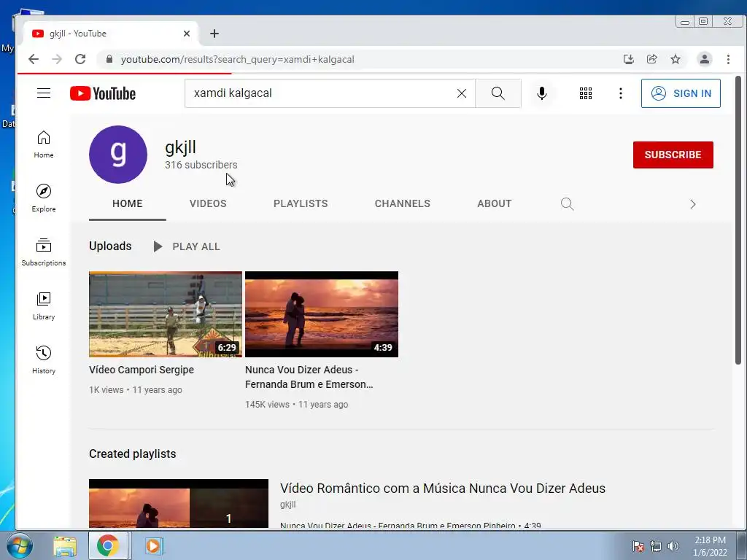The height and width of the screenshot is (560, 747).
Task: Click the Chrome taskbar icon
Action: [108, 545]
